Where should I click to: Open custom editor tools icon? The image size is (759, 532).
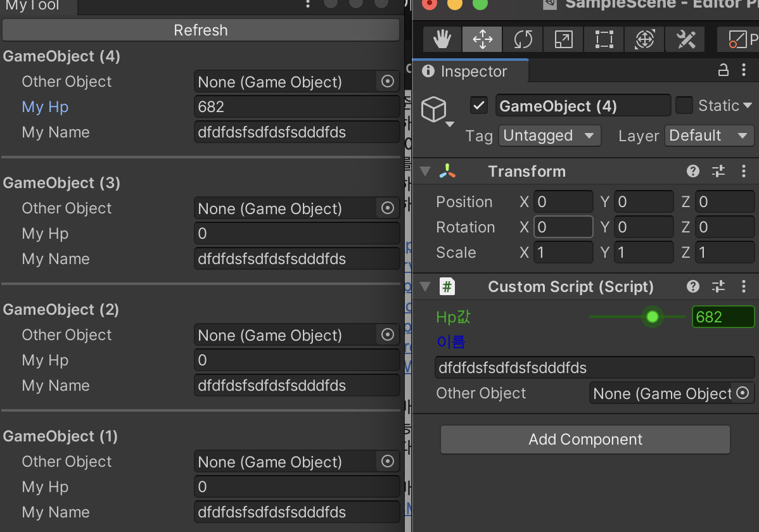tap(686, 39)
